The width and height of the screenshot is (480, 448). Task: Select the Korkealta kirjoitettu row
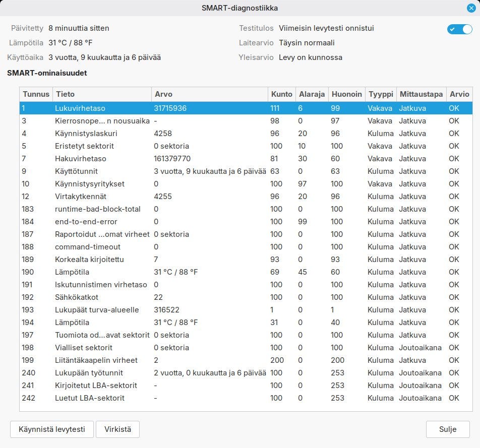click(x=246, y=260)
